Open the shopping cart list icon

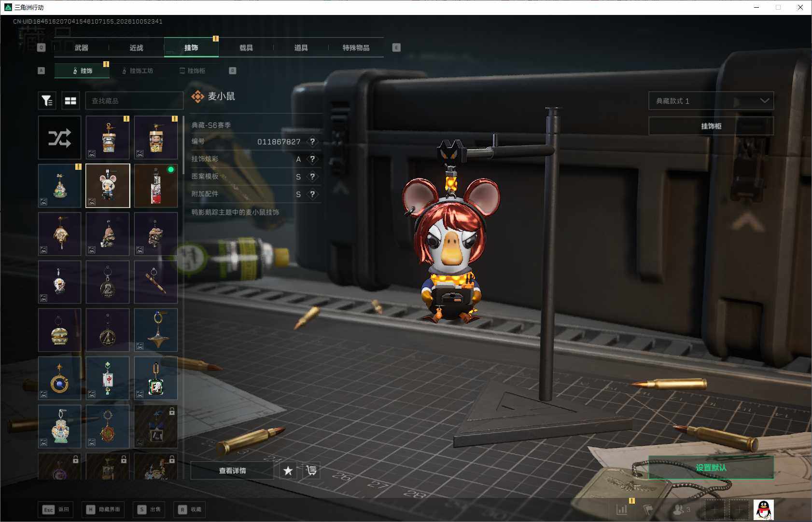pos(311,470)
